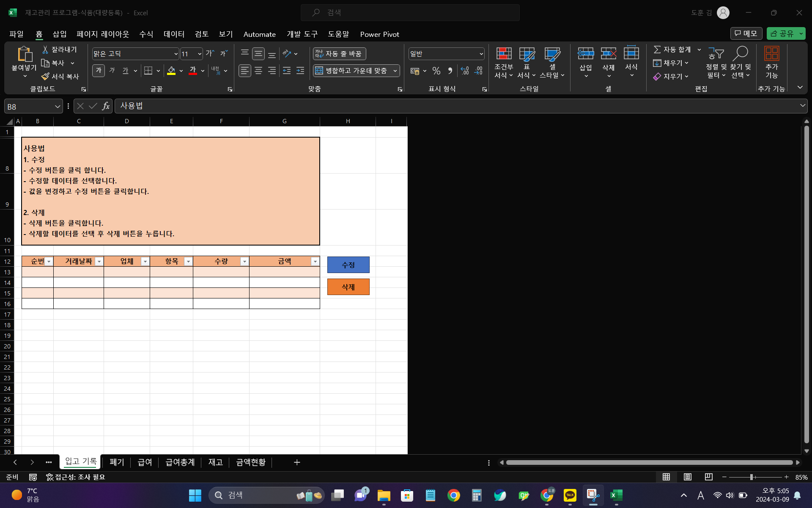The width and height of the screenshot is (812, 508).
Task: Click the increase indent icon
Action: click(300, 71)
